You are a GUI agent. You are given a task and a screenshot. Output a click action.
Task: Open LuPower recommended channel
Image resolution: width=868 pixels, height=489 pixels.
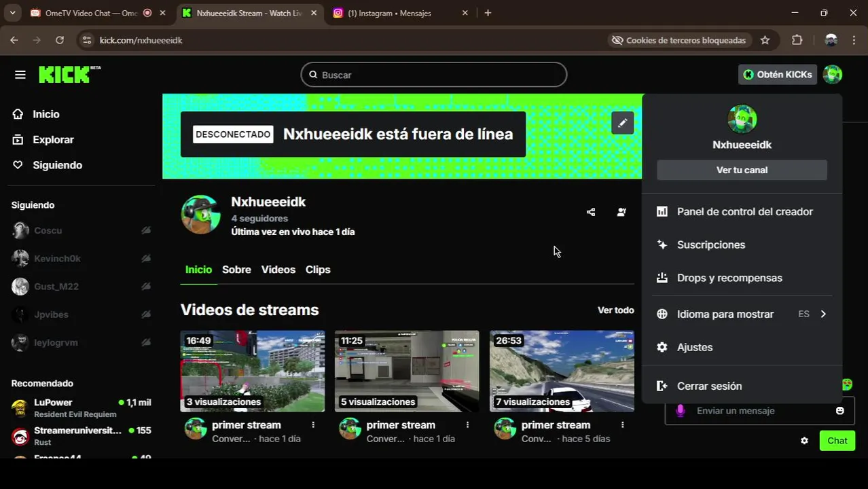82,407
